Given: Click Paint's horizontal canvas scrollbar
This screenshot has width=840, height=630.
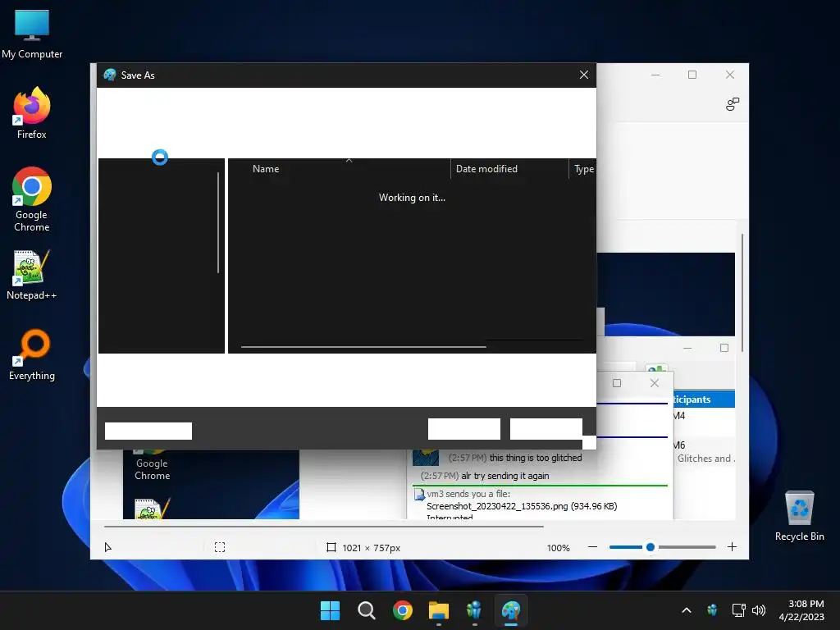Looking at the screenshot, I should [x=323, y=526].
